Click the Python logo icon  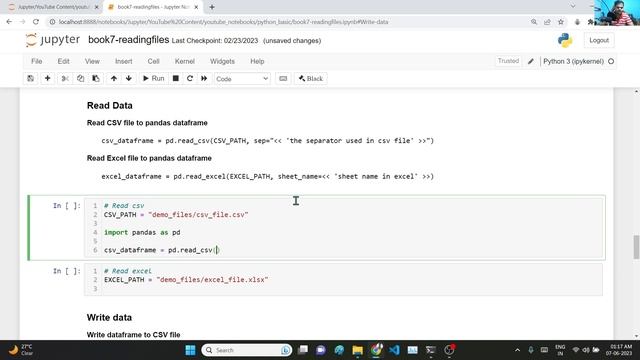point(565,40)
